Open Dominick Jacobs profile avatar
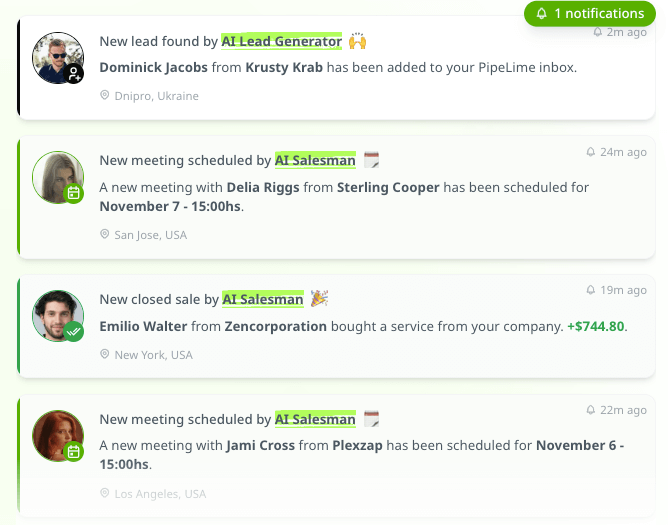668x525 pixels. 57,56
